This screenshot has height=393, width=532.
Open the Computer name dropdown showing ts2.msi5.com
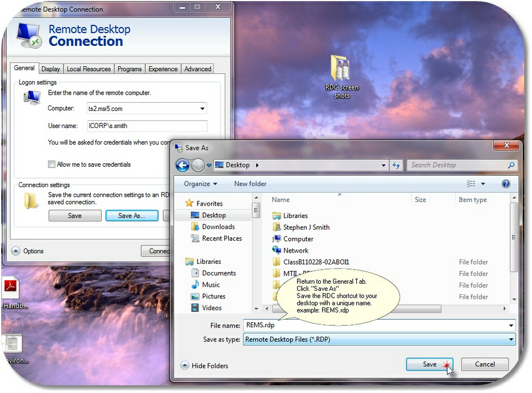point(203,109)
